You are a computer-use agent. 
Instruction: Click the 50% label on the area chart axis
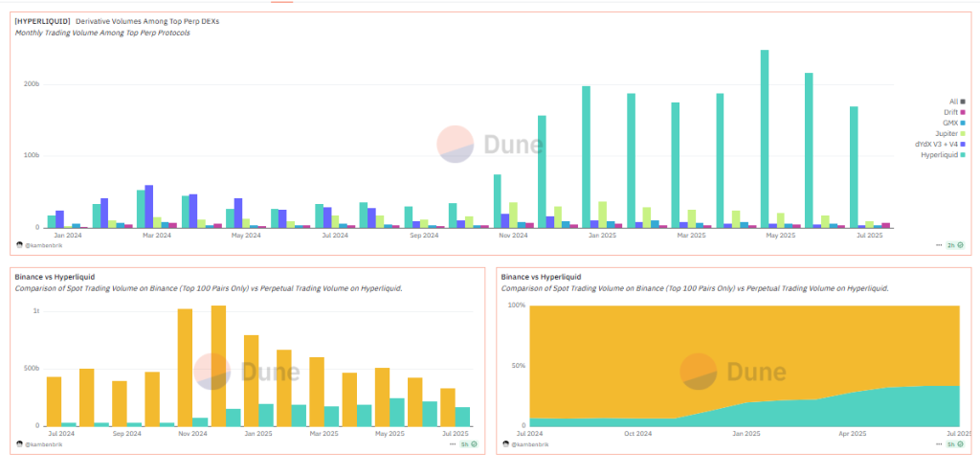tap(519, 365)
